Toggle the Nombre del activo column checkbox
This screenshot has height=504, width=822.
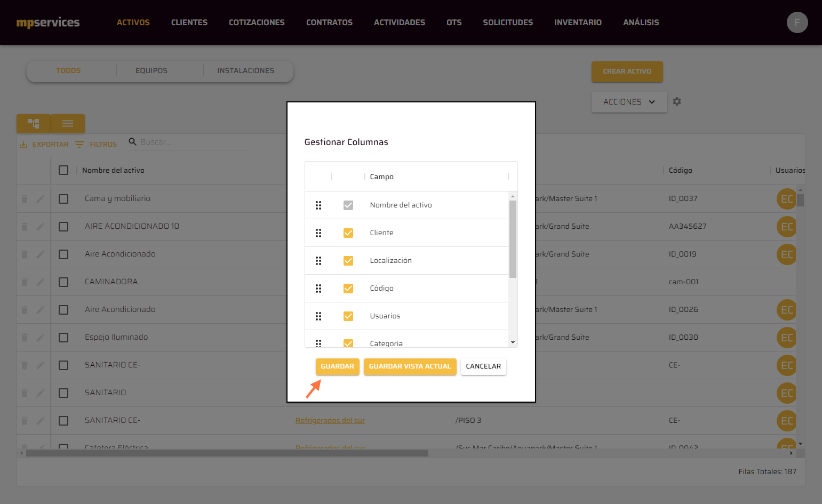[348, 205]
